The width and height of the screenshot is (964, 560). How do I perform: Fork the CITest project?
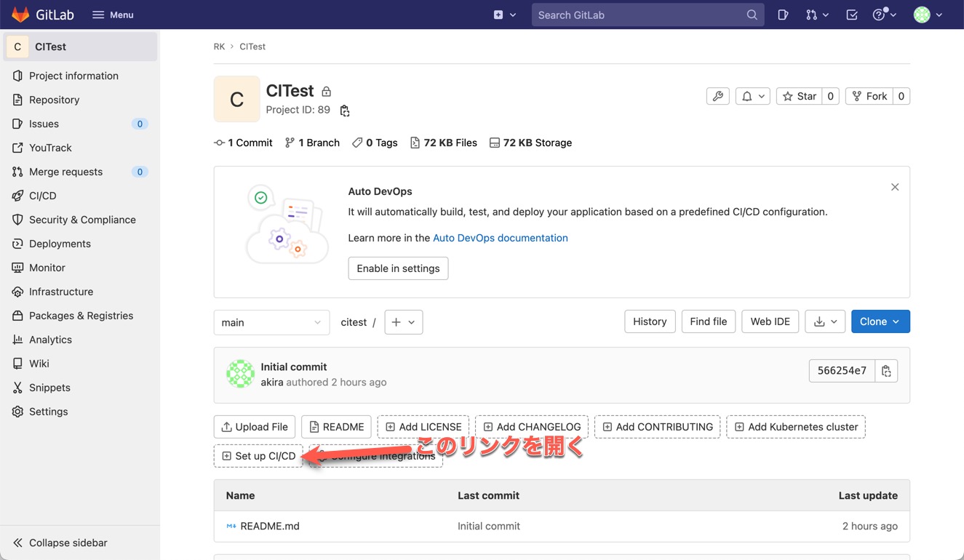coord(869,96)
